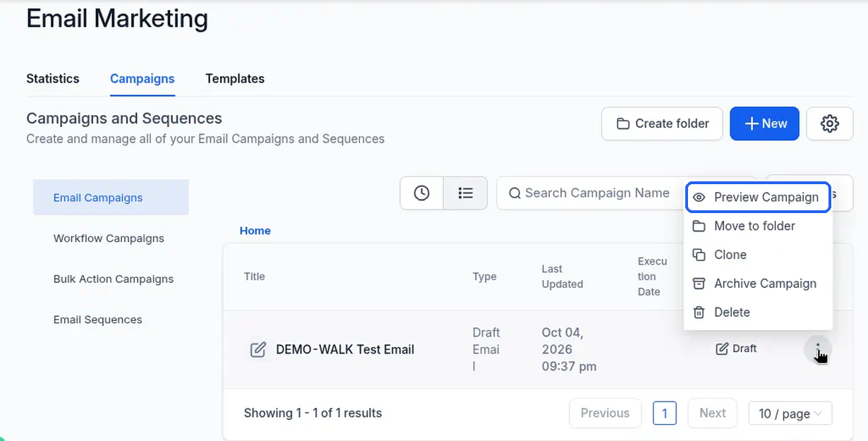The width and height of the screenshot is (868, 441).
Task: Switch to the Templates tab
Action: tap(235, 79)
